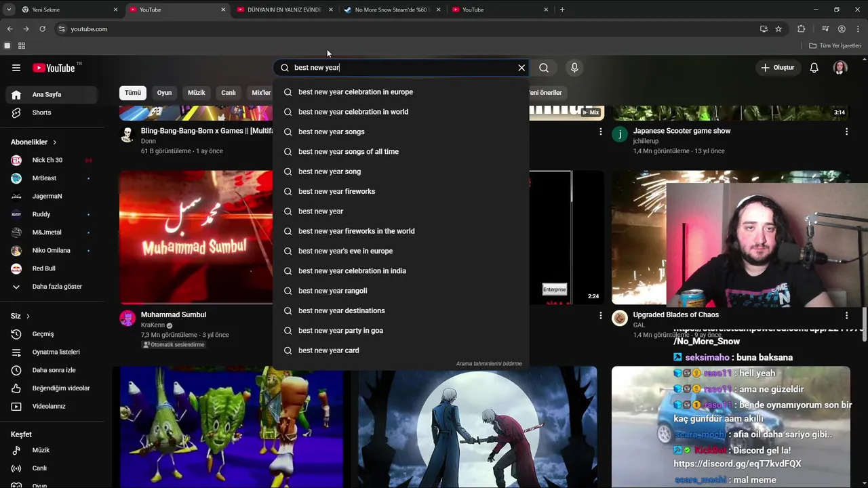
Task: Choose suggestion best new year card
Action: (401, 350)
